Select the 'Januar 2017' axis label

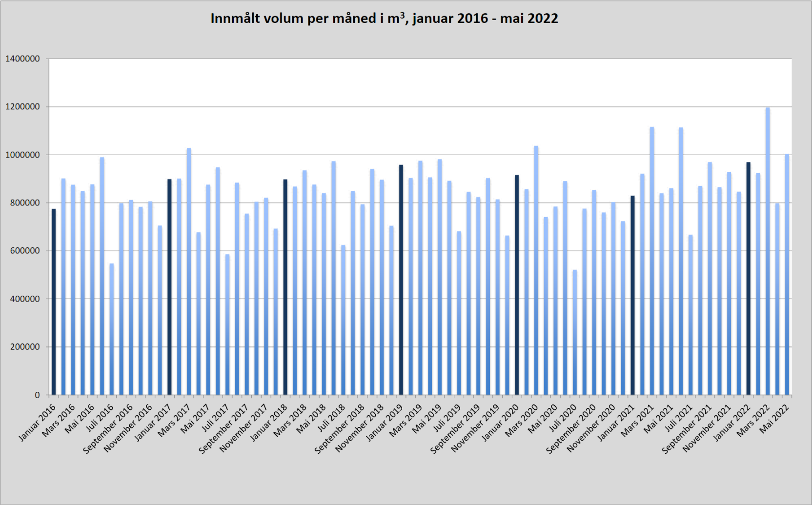[x=153, y=423]
